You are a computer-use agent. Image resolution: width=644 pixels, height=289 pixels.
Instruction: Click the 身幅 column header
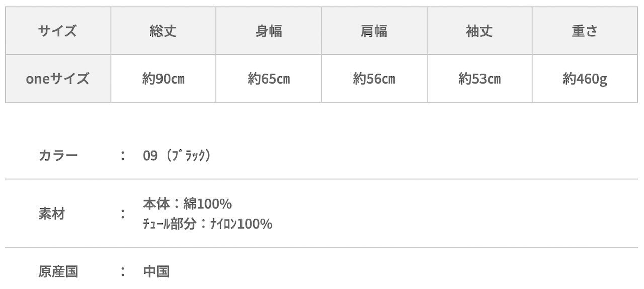pos(269,31)
